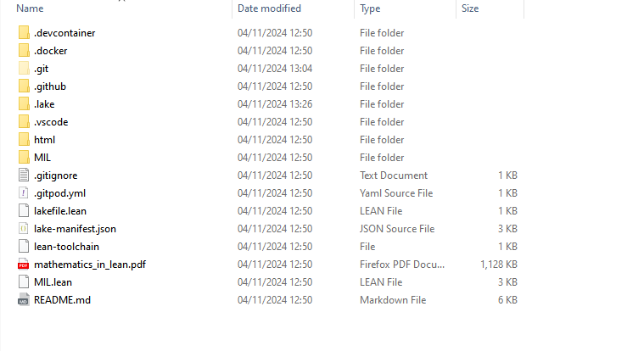Click the faded .git folder icon
Image resolution: width=644 pixels, height=351 pixels.
[24, 69]
